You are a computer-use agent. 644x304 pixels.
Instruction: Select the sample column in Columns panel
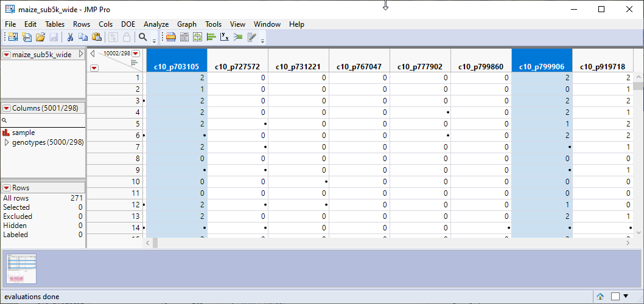23,133
